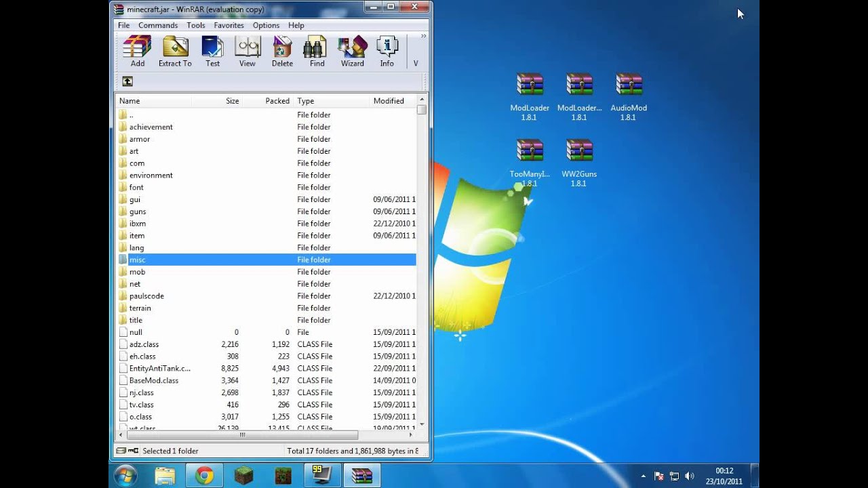
Task: Select the terrain folder
Action: click(x=266, y=308)
